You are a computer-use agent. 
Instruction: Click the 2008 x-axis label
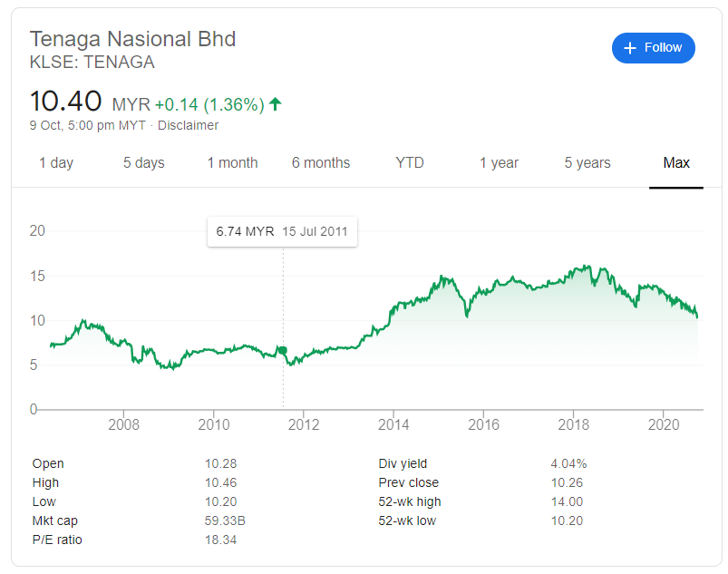pos(123,424)
